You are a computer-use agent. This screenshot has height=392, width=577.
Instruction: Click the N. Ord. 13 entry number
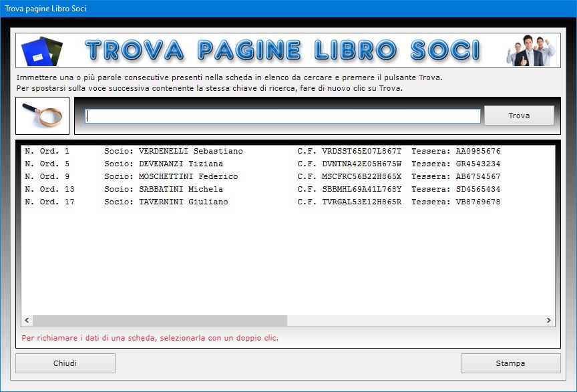click(49, 189)
